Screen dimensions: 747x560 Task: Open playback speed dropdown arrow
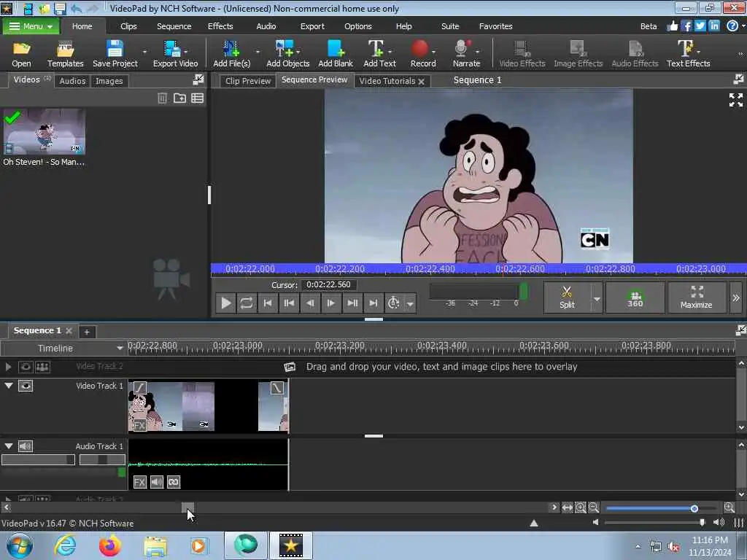(410, 303)
